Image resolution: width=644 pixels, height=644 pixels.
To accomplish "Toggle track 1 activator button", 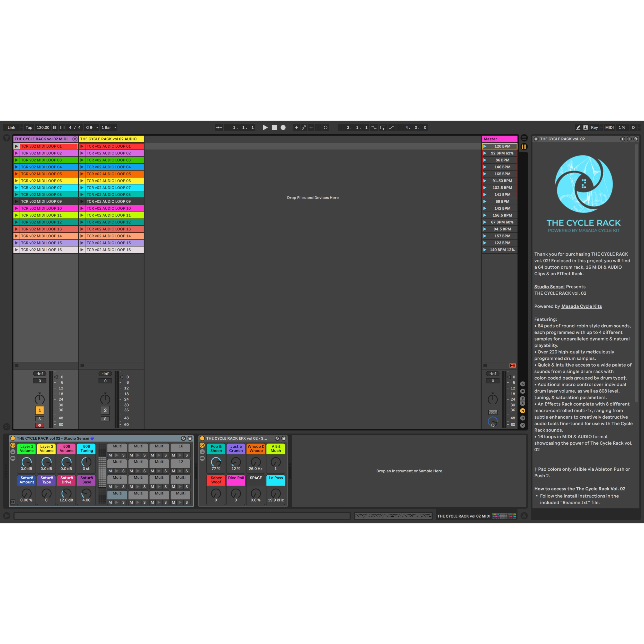I will click(x=40, y=410).
